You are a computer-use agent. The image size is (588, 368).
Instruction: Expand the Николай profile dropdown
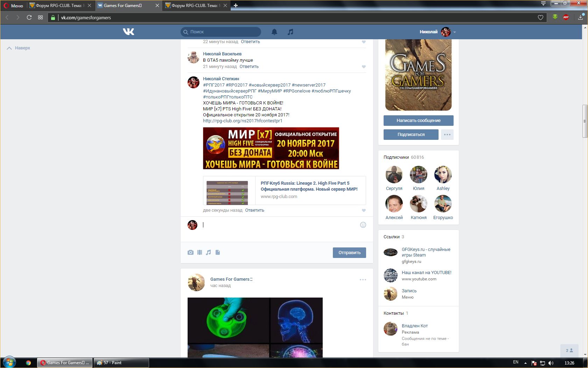click(455, 32)
